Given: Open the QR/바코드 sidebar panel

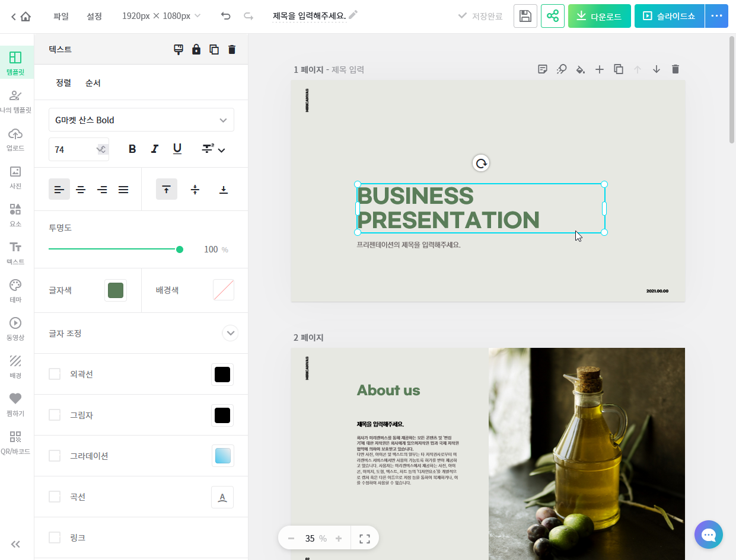Looking at the screenshot, I should pos(15,443).
